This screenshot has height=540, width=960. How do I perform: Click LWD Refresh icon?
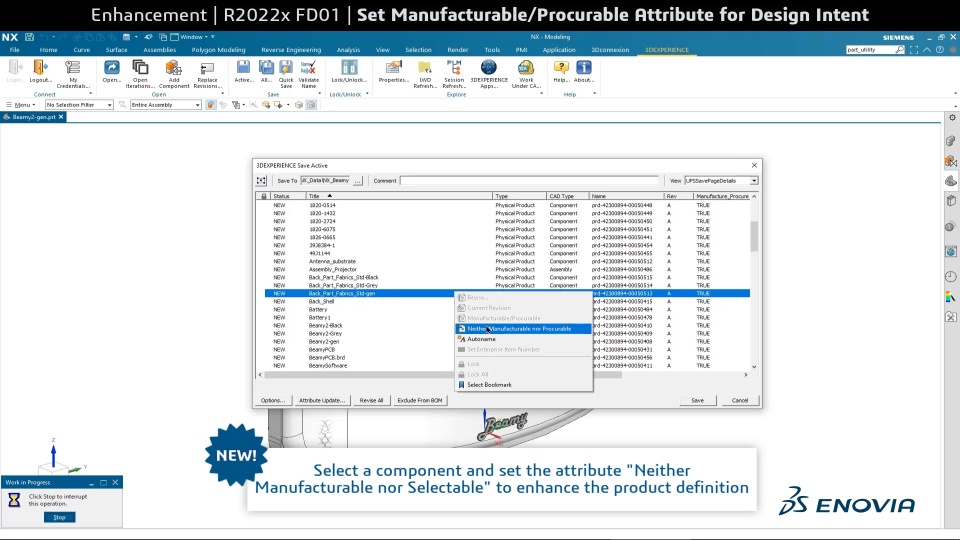pyautogui.click(x=425, y=74)
